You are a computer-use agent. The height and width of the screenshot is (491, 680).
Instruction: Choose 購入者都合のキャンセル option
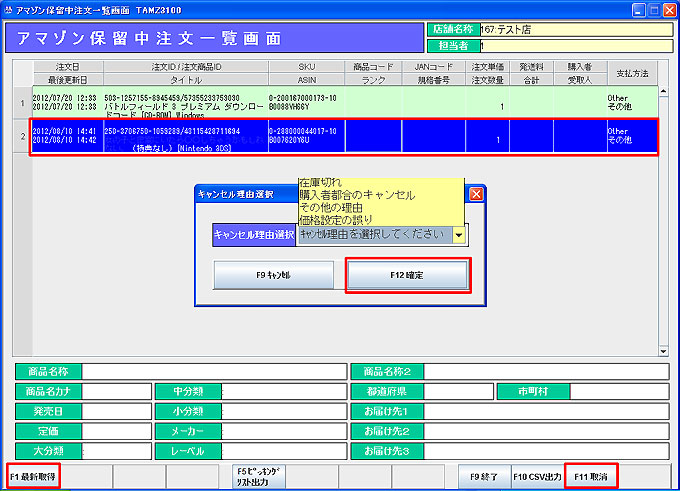click(x=357, y=196)
